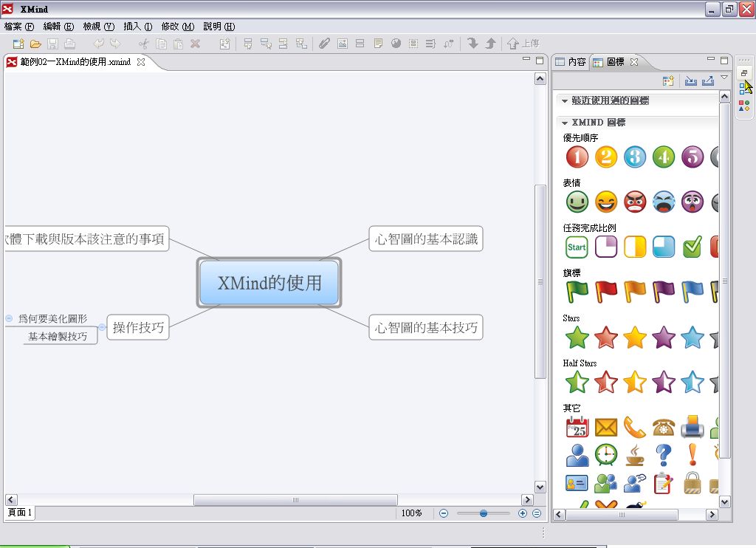Close the 範例02 xmind editor tab
This screenshot has width=756, height=548.
tap(141, 62)
